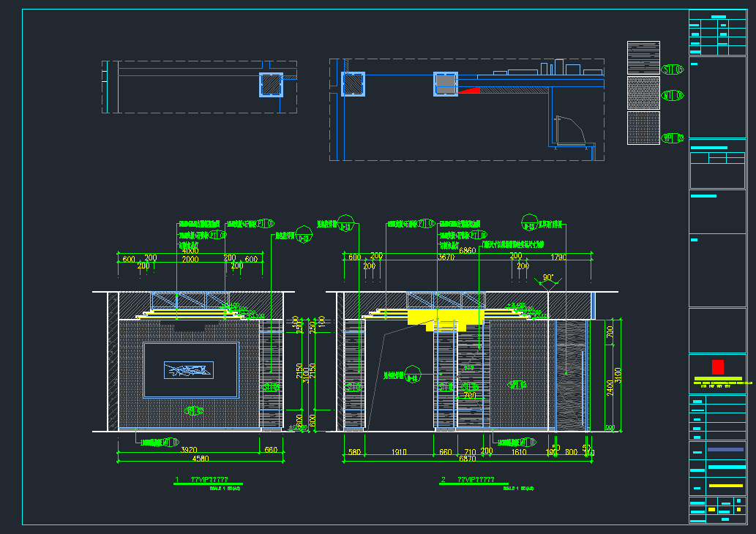This screenshot has height=534, width=756.
Task: Select the MT 01 material tag in legend
Action: pos(672,95)
